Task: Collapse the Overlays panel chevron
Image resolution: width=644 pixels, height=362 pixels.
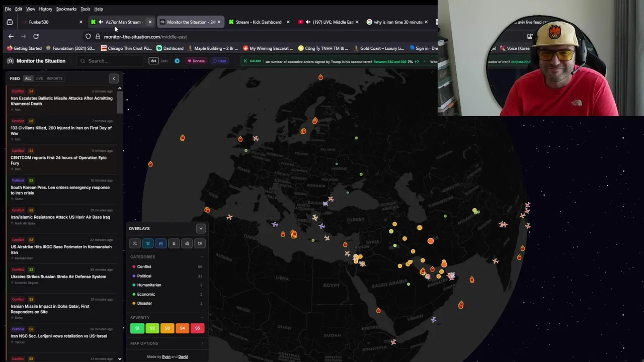Action: point(201,229)
